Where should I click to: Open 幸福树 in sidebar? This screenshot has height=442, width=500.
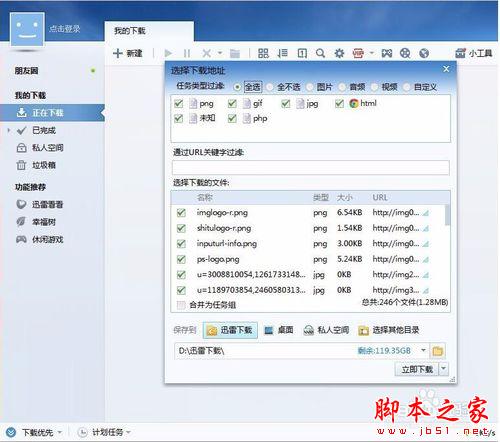pyautogui.click(x=44, y=222)
